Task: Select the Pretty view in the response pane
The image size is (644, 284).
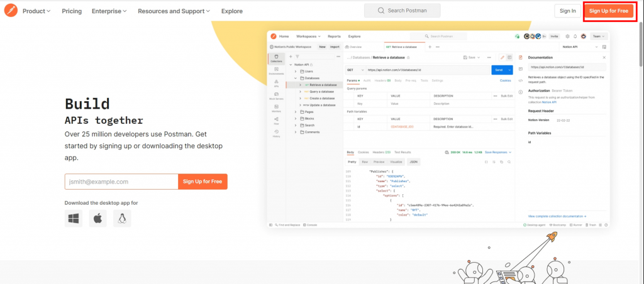Action: coord(352,162)
